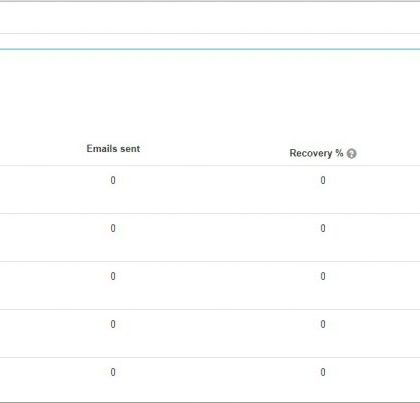
Task: Click the blank area between first row values
Action: tap(218, 189)
